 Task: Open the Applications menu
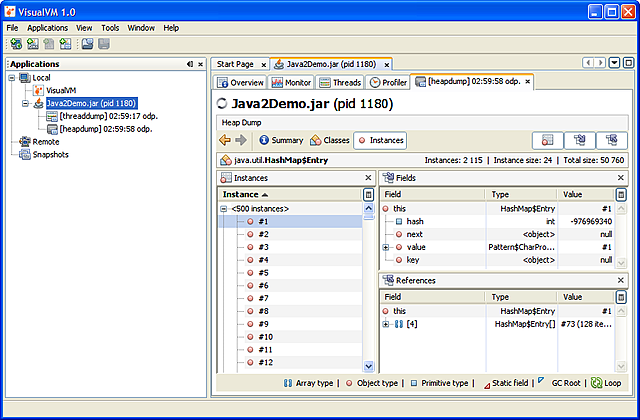click(47, 28)
